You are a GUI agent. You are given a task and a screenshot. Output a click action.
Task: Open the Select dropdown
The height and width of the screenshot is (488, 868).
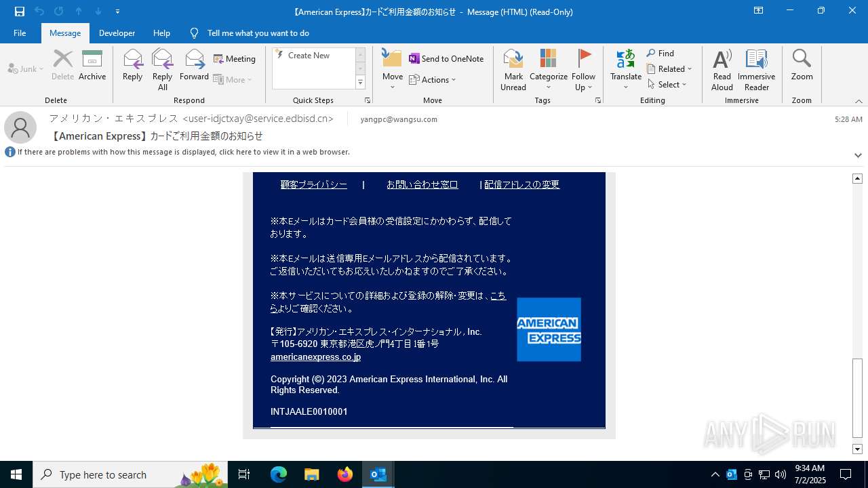[x=667, y=85]
